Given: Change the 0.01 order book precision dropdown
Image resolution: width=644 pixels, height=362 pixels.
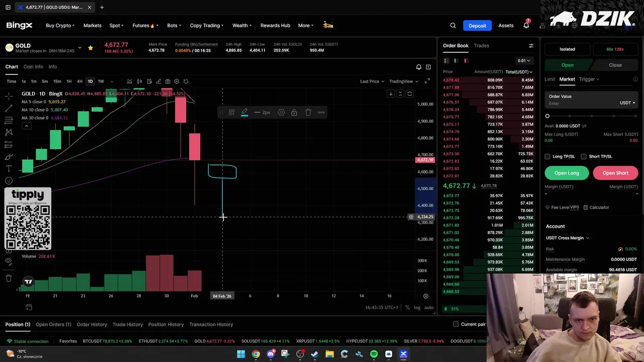Looking at the screenshot, I should coord(524,61).
